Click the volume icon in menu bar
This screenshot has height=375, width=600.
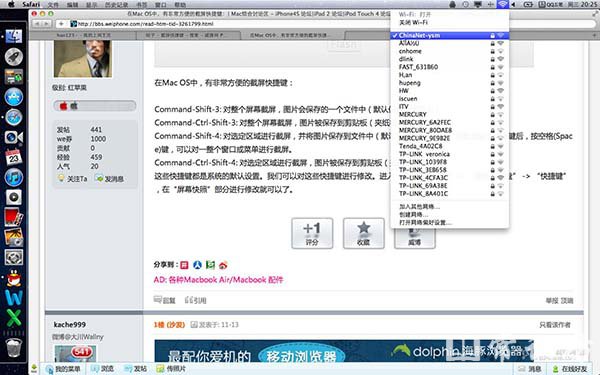coord(514,4)
